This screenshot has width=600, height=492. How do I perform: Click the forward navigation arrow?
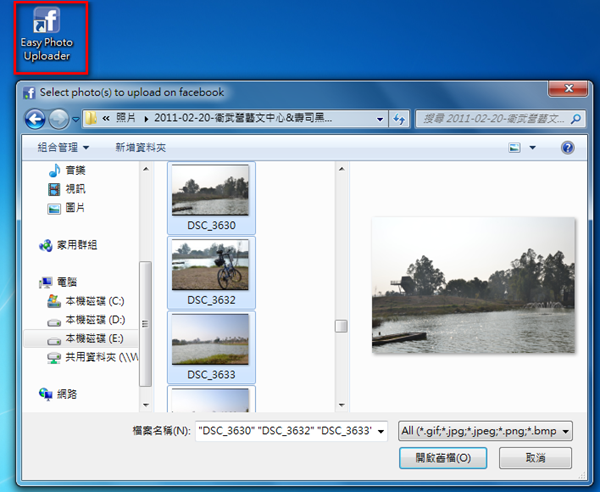click(x=59, y=119)
